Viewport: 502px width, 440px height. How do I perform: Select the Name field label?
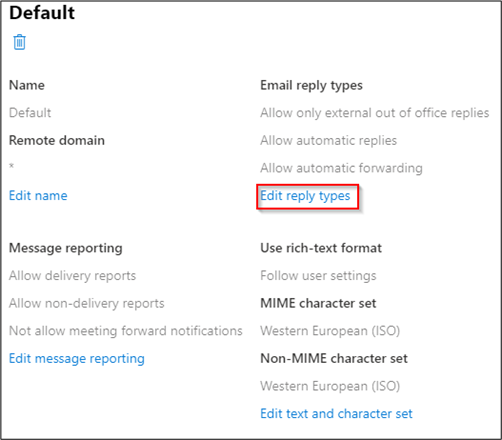tap(27, 85)
